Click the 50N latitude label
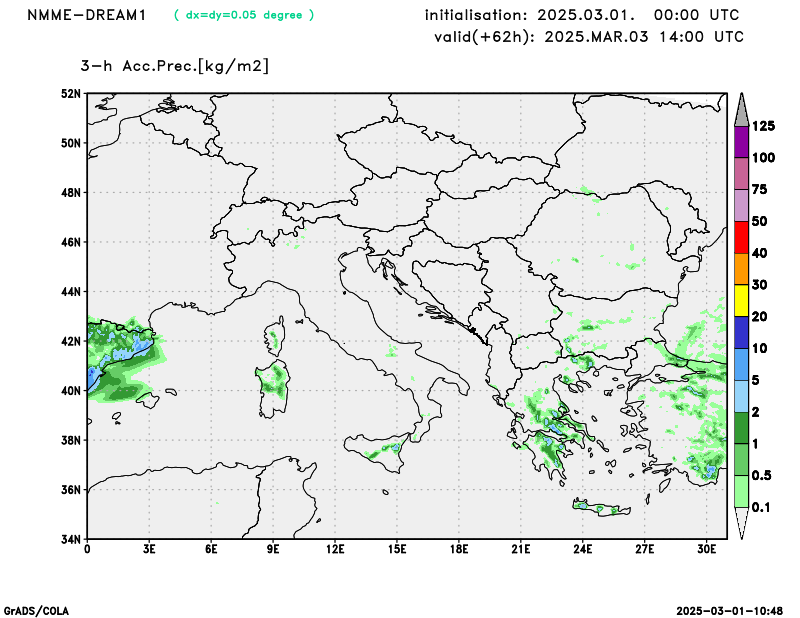Screen dimensions: 800x618 pos(71,143)
